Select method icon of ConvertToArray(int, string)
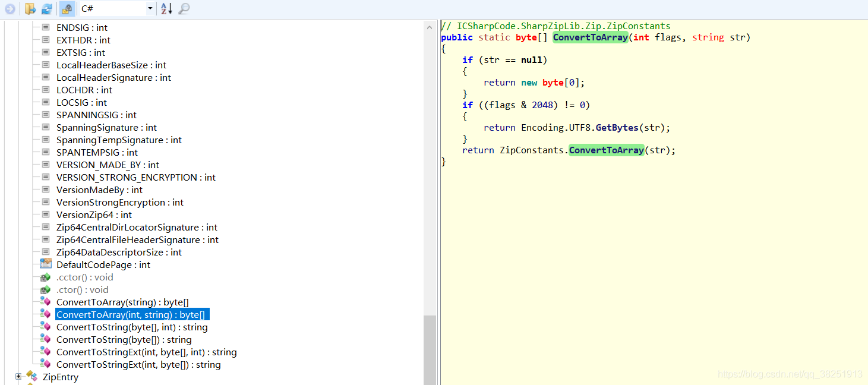This screenshot has height=385, width=868. (46, 314)
